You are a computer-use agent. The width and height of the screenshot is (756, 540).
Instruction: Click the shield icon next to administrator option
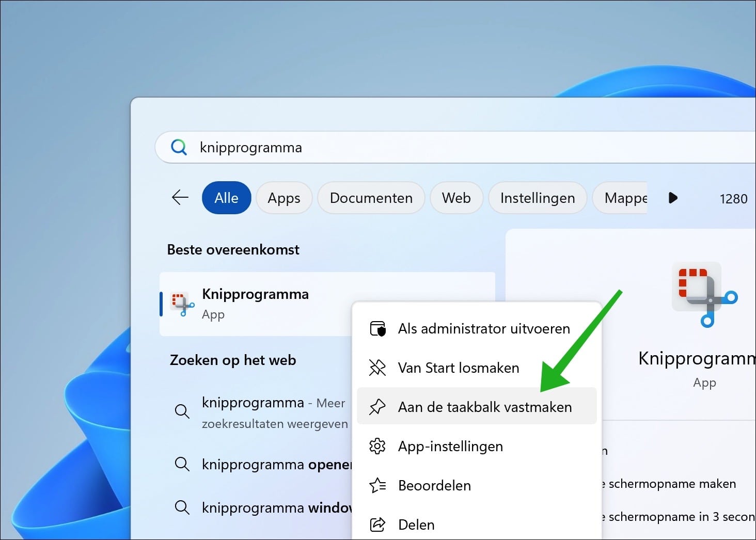pyautogui.click(x=377, y=328)
